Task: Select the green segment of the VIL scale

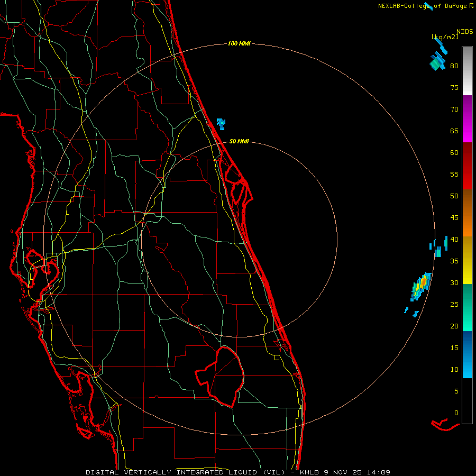Action: point(467,307)
